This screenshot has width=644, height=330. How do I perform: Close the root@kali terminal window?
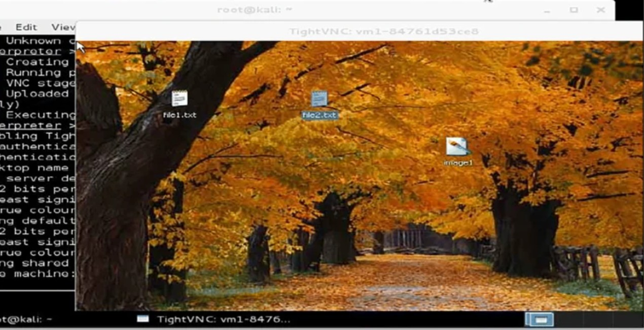(x=601, y=10)
